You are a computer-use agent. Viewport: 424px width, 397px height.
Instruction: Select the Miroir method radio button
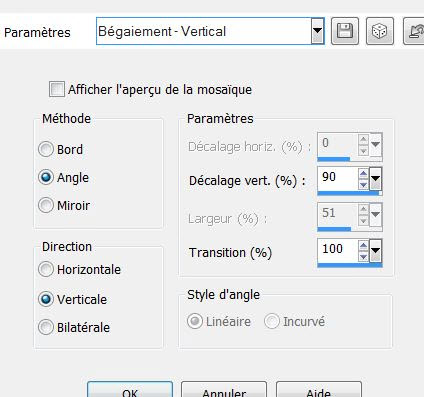coord(46,205)
